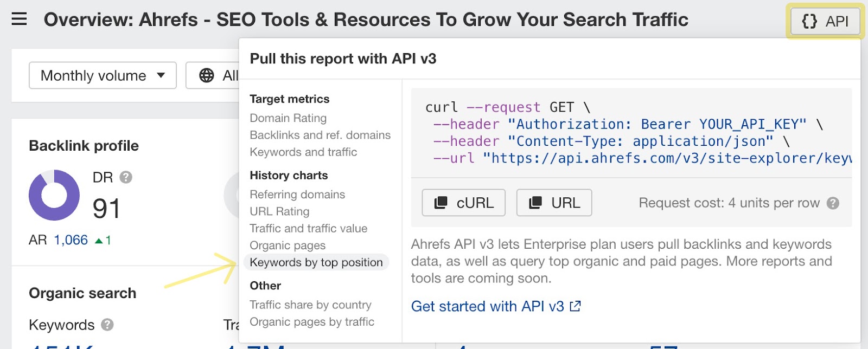Click the DR value 91
The image size is (868, 349).
pyautogui.click(x=106, y=209)
